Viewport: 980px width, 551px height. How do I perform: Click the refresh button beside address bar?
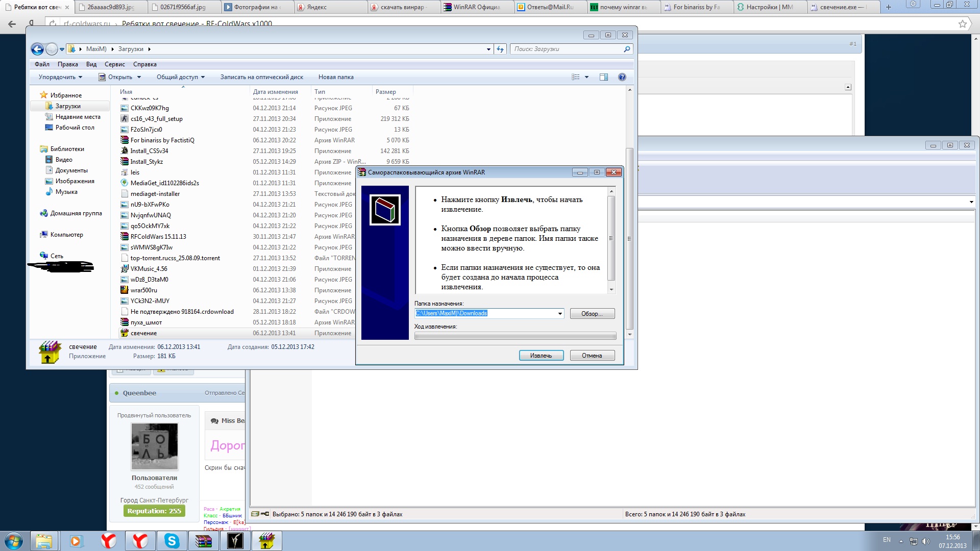(500, 49)
